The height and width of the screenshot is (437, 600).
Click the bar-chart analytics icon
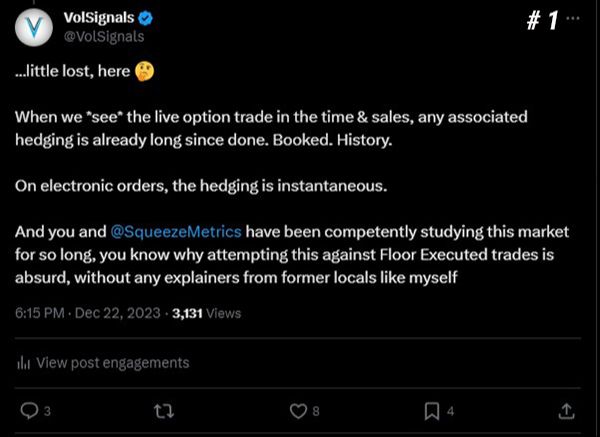point(23,363)
